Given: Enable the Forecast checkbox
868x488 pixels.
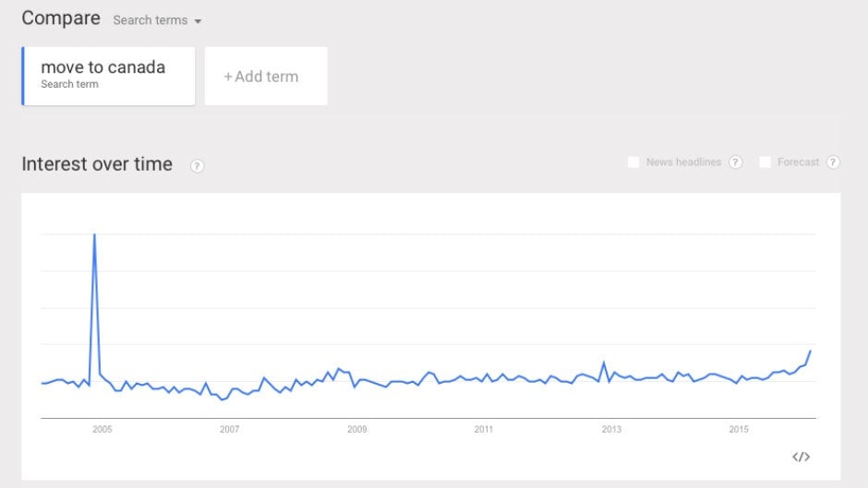Looking at the screenshot, I should click(x=765, y=162).
